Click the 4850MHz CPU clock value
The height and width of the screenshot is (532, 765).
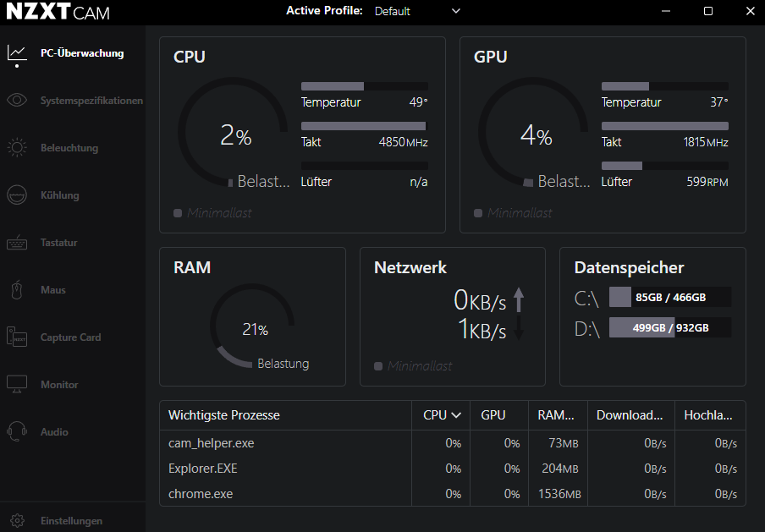pyautogui.click(x=403, y=142)
